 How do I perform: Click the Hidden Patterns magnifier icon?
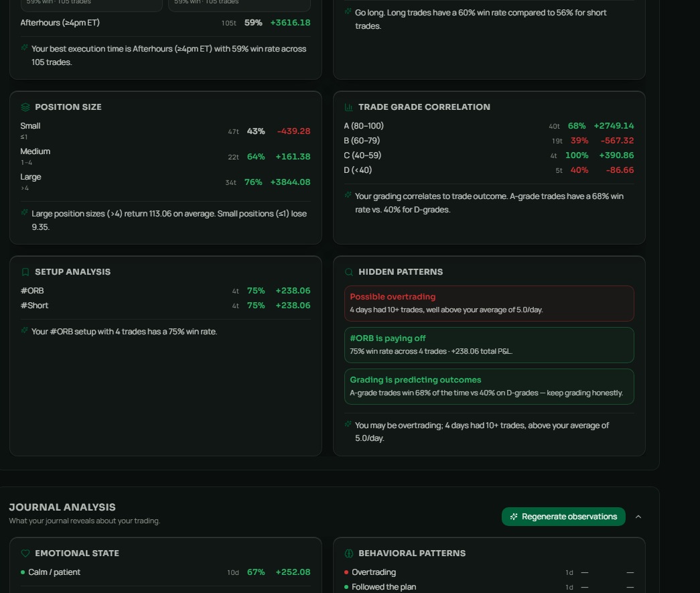349,272
